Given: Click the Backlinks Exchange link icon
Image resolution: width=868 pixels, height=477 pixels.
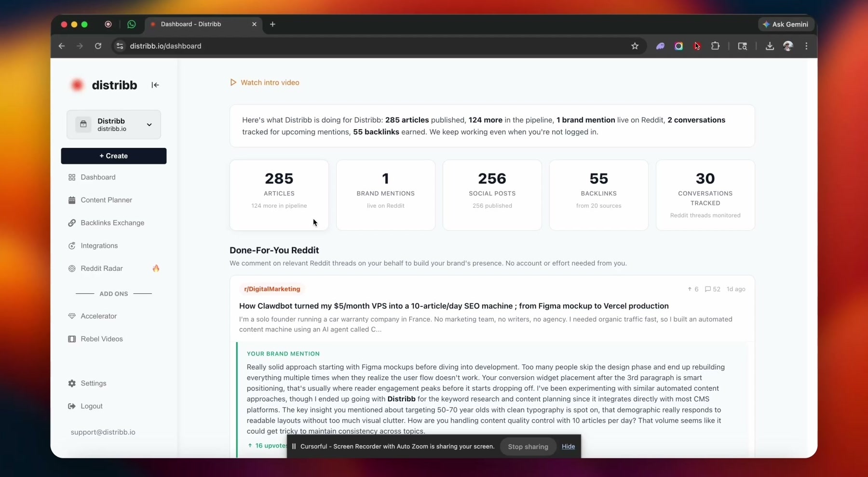Looking at the screenshot, I should tap(72, 223).
